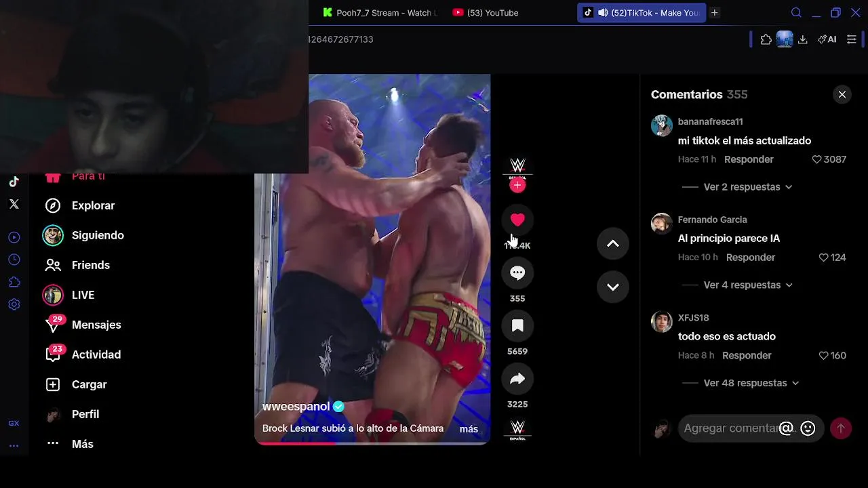The height and width of the screenshot is (488, 868).
Task: Open browser easy setup menu
Action: [x=852, y=39]
